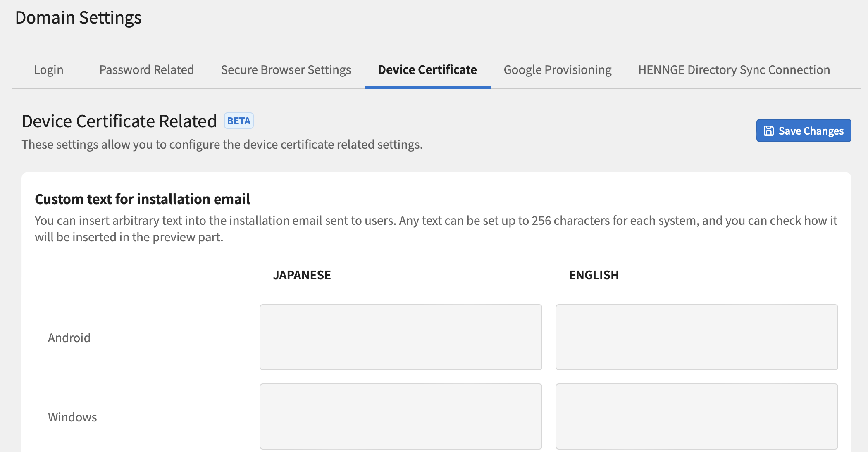This screenshot has height=452, width=868.
Task: Switch to the Login tab
Action: pos(49,70)
